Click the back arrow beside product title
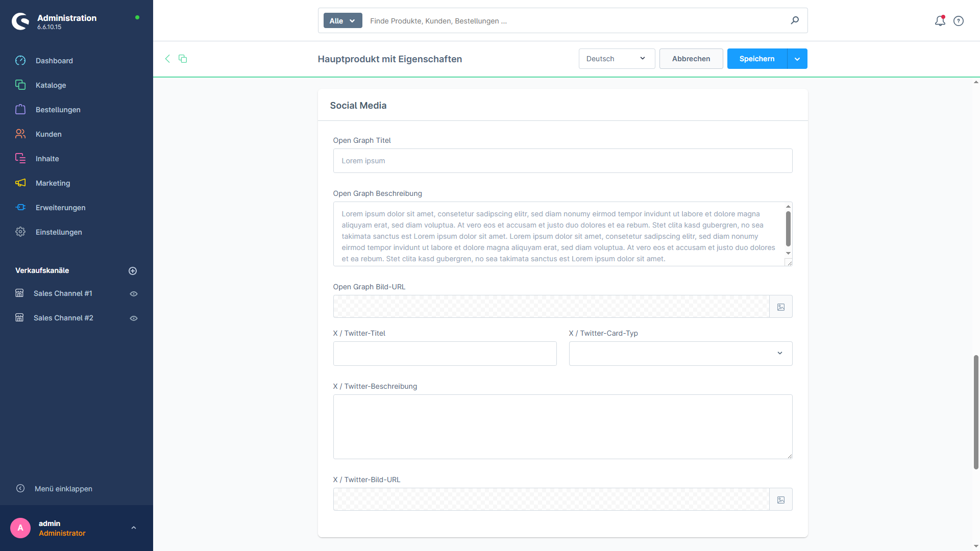Screen dimensions: 980x551 pyautogui.click(x=167, y=59)
